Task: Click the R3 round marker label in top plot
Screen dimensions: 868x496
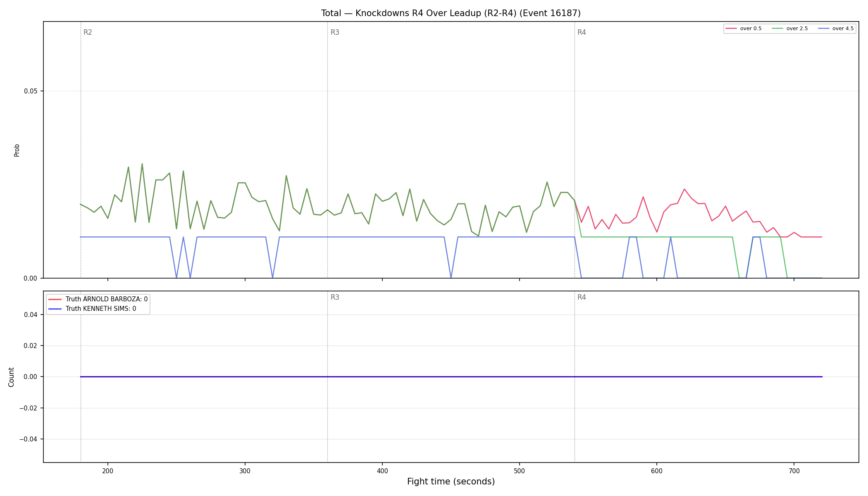Action: point(335,32)
